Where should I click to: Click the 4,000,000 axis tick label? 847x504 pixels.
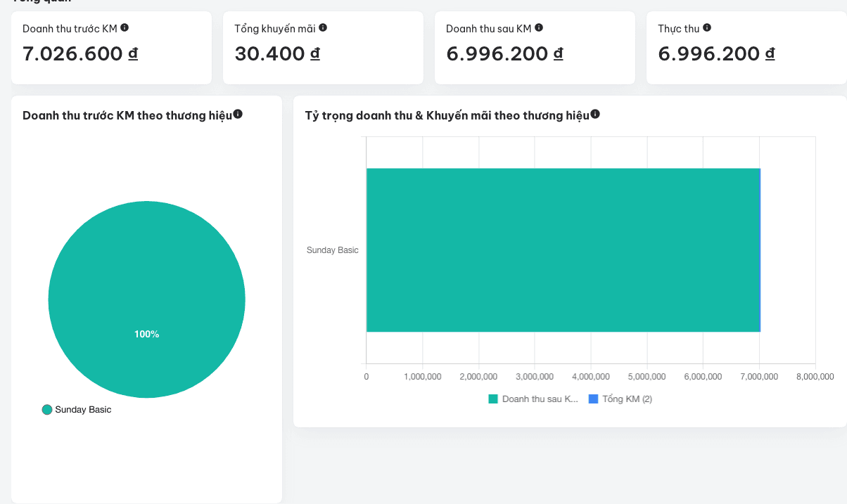coord(591,377)
